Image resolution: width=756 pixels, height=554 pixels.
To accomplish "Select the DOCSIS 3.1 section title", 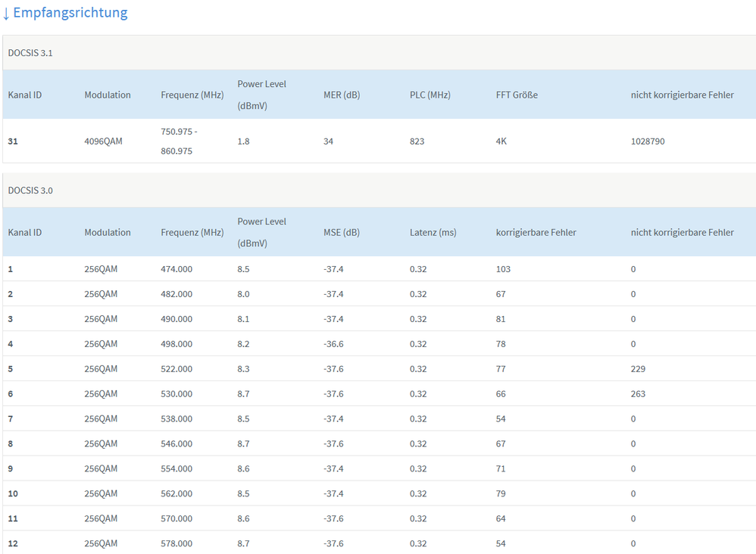I will pos(30,53).
